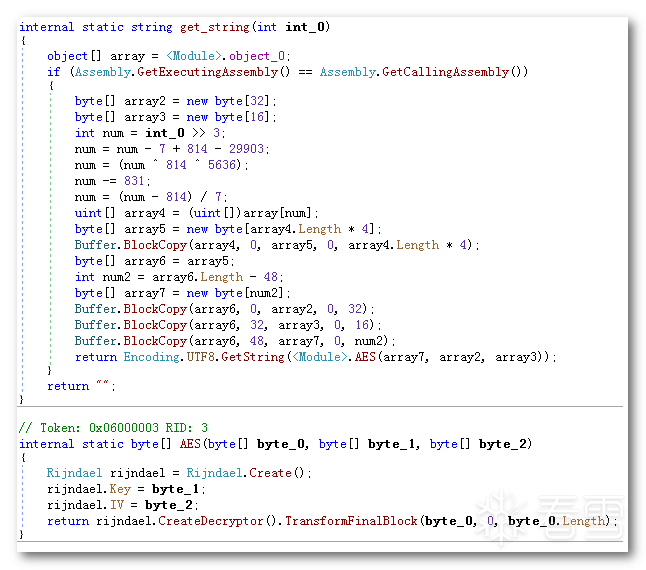
Task: Click the get_string method name in its signature
Action: tap(214, 27)
